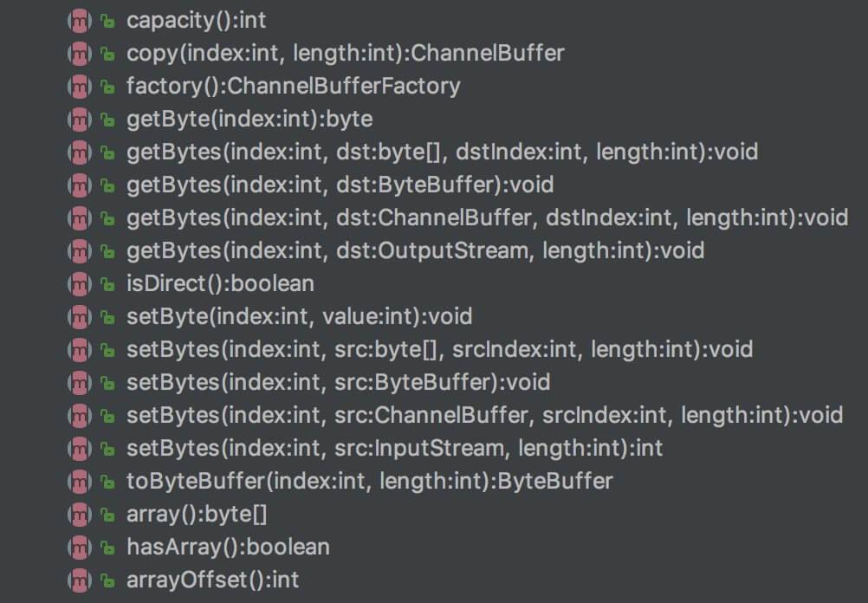Select setBytes with src:InputStream parameter
868x603 pixels.
pos(394,448)
